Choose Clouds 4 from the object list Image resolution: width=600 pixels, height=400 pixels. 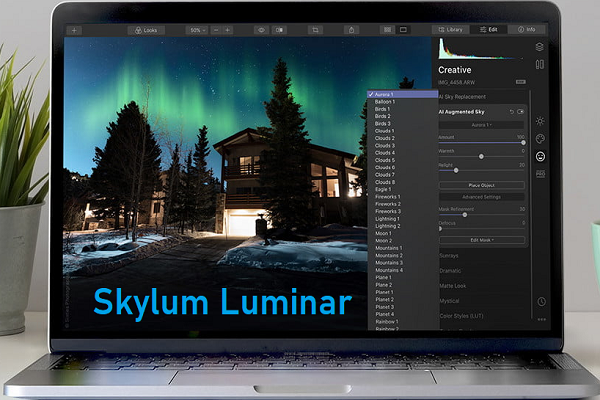(403, 153)
